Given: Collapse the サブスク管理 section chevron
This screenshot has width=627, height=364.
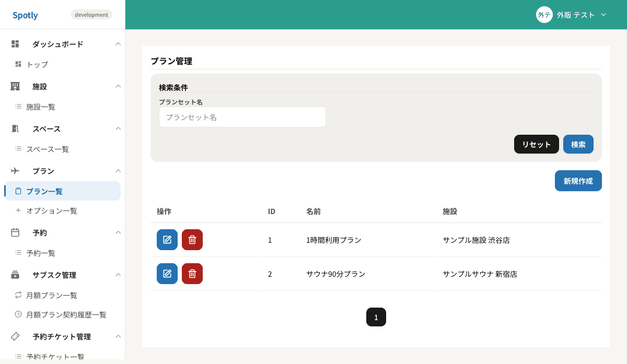Looking at the screenshot, I should pyautogui.click(x=118, y=275).
